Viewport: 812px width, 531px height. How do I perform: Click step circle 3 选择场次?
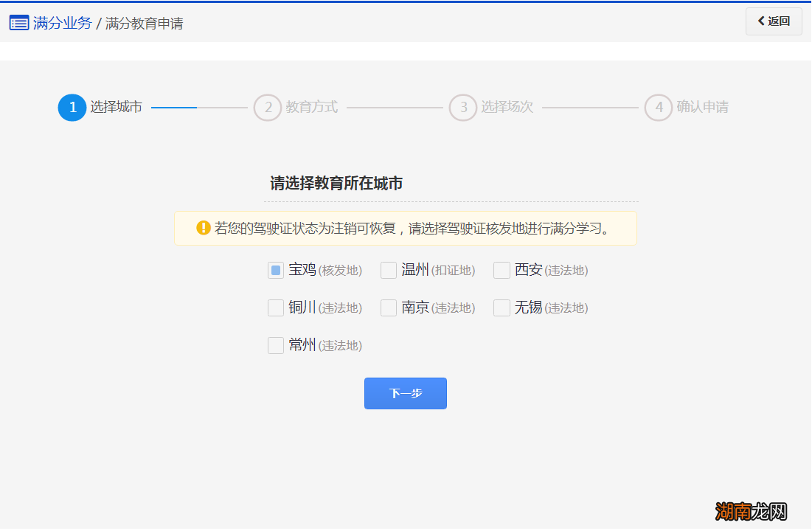tap(463, 107)
